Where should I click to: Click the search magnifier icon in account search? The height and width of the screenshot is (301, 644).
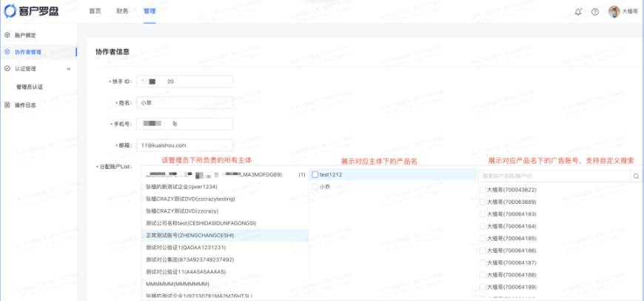point(635,176)
